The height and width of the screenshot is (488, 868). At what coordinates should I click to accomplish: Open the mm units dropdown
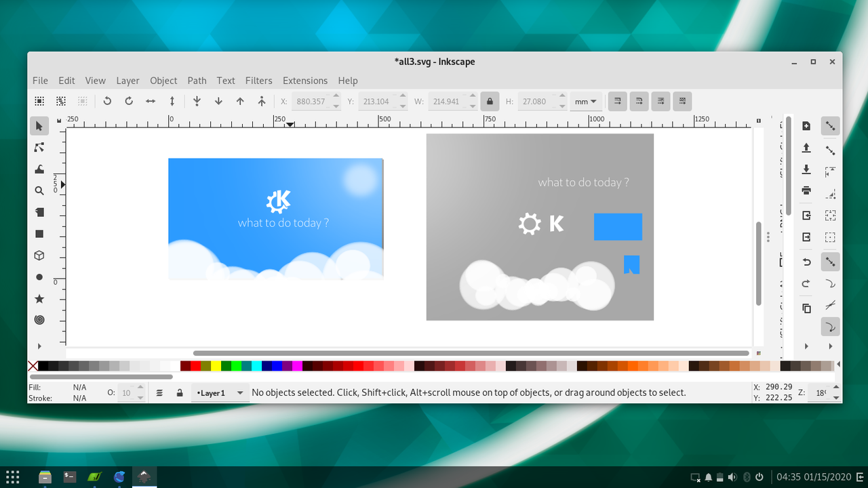tap(586, 102)
